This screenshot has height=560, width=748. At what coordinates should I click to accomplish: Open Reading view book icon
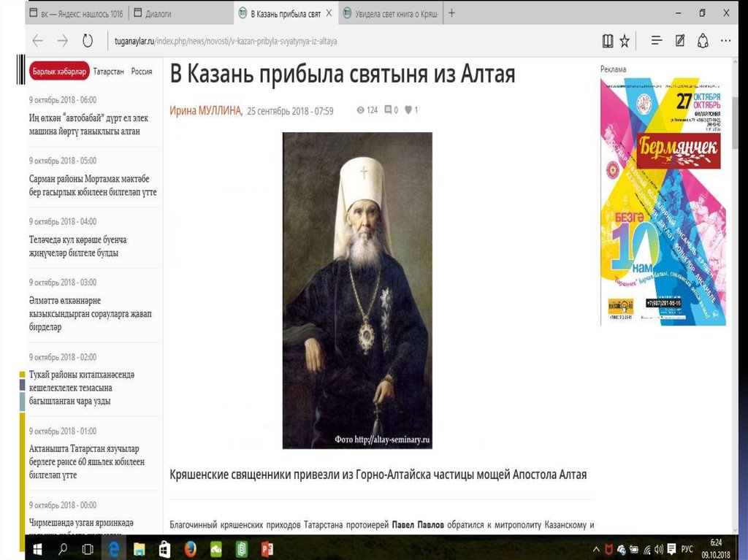[608, 41]
